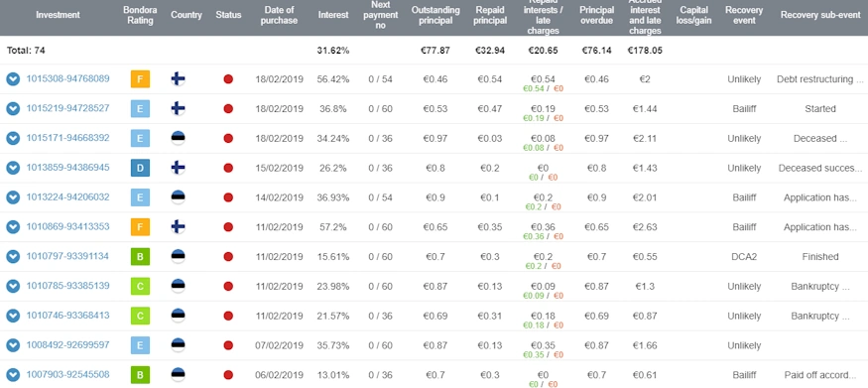This screenshot has width=868, height=388.
Task: Sort by Recovery event column header
Action: (744, 15)
